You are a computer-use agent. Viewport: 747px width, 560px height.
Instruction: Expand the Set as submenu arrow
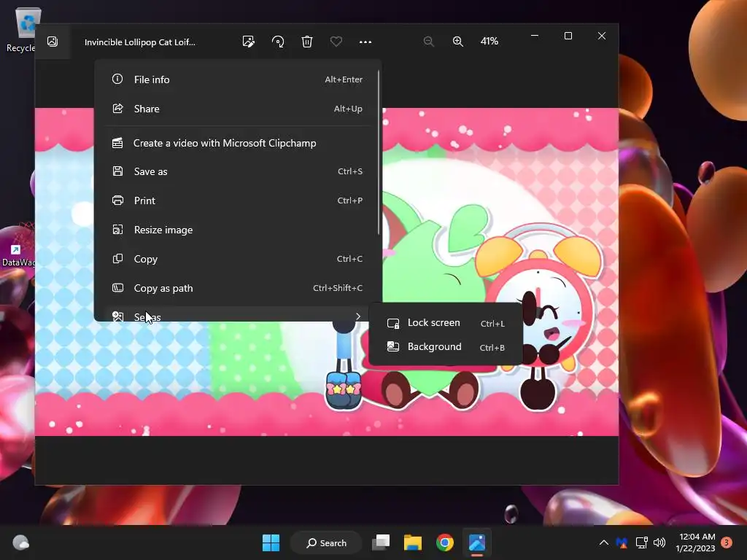(x=357, y=316)
